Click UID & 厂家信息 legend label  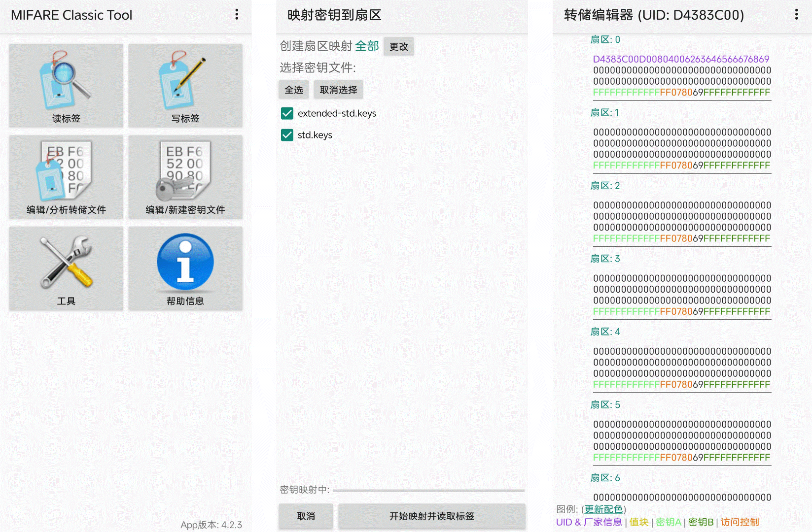point(589,522)
